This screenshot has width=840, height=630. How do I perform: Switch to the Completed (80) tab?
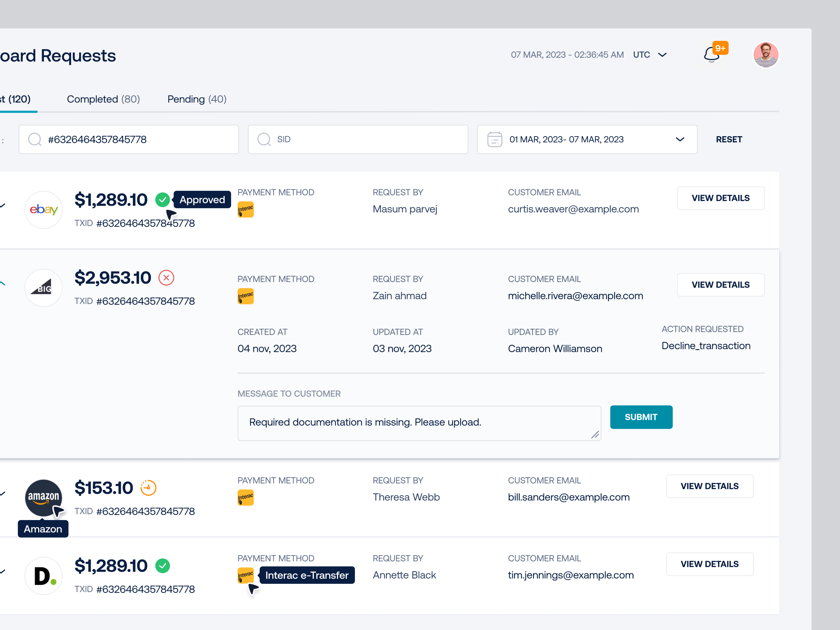pos(103,99)
